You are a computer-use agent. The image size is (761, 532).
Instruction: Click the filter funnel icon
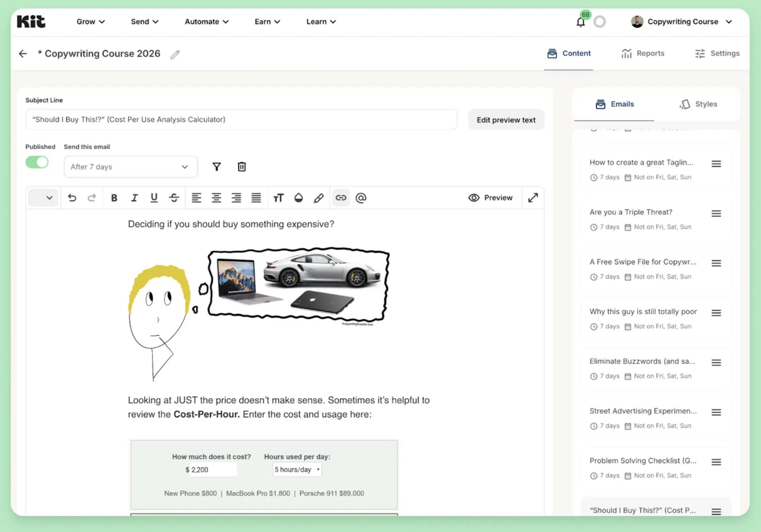point(217,167)
